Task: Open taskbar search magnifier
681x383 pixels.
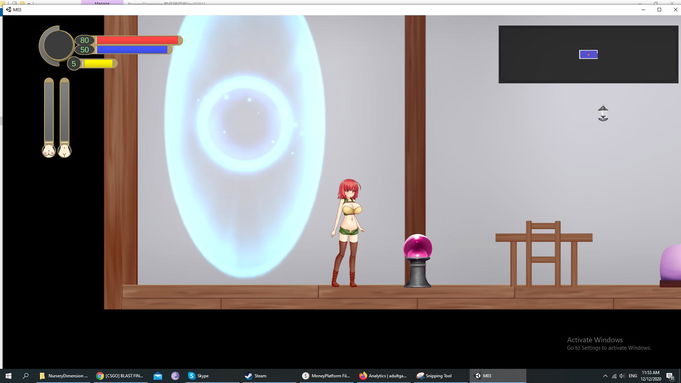Action: pyautogui.click(x=25, y=376)
